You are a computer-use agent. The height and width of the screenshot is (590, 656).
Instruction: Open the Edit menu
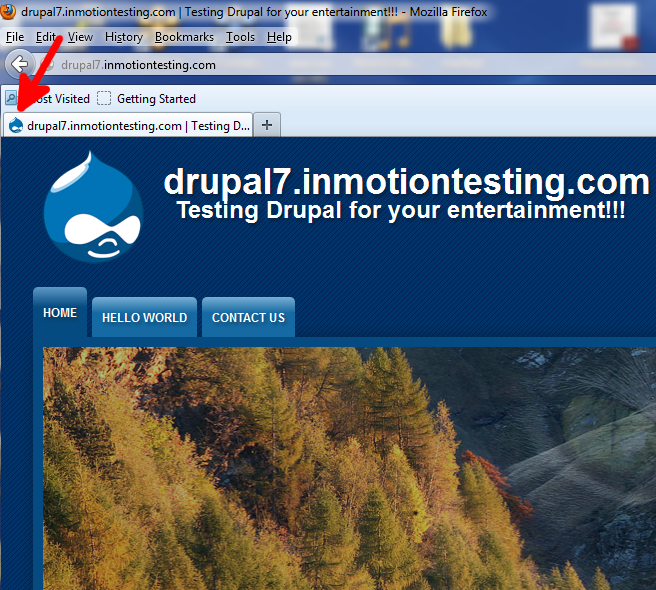click(x=45, y=37)
